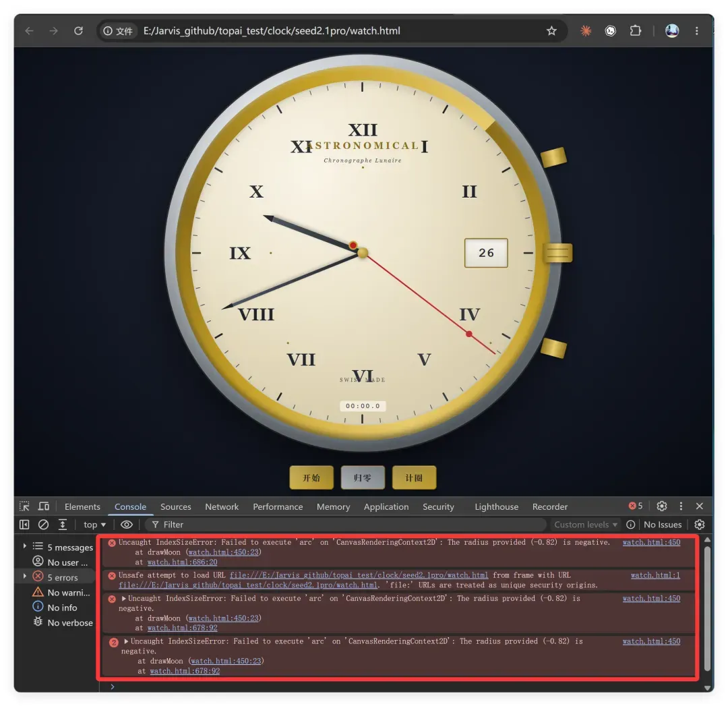The image size is (728, 706).
Task: Click the red error count badge showing 5
Action: (636, 506)
